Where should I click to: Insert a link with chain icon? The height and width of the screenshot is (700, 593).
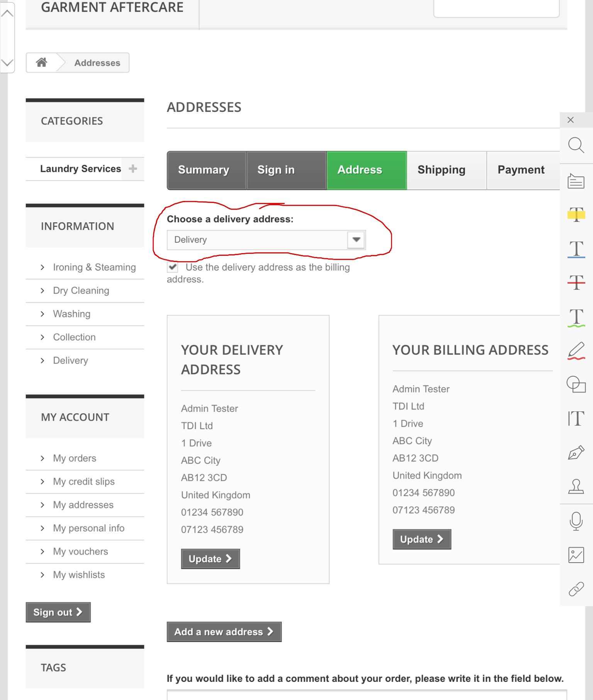576,589
